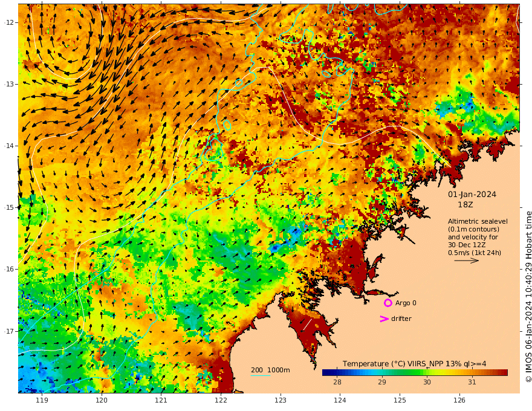Click the cyan 200 1000m depth contour line sample
The image size is (532, 411).
[261, 375]
